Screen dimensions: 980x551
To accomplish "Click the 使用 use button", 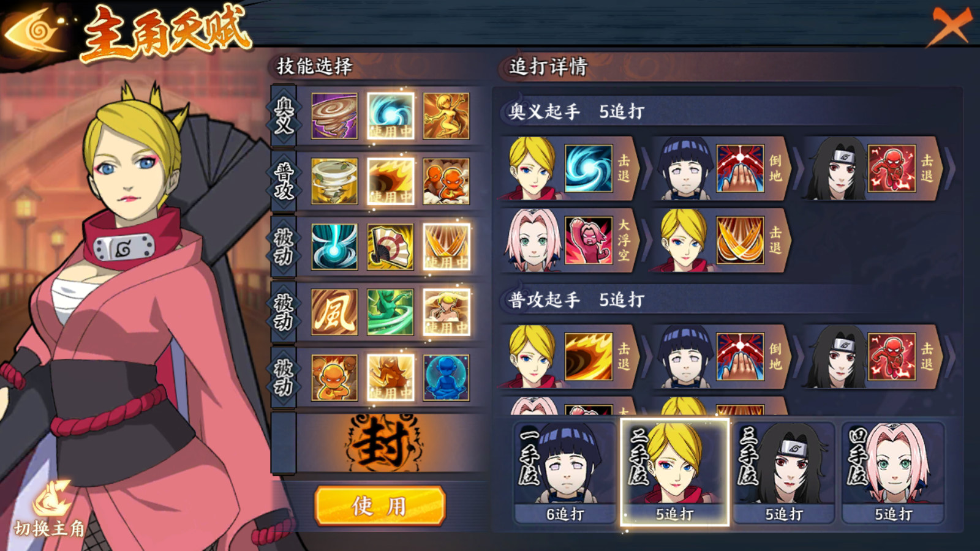I will point(380,506).
